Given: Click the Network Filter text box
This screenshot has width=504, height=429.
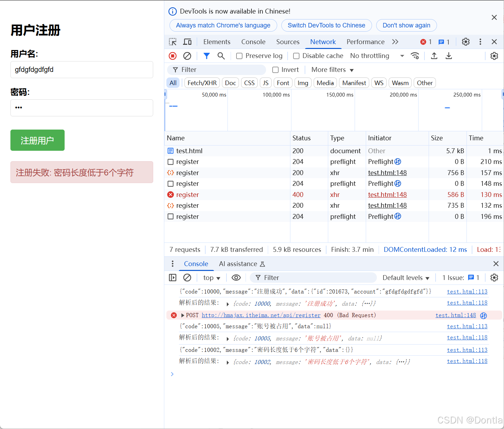Looking at the screenshot, I should pyautogui.click(x=217, y=70).
